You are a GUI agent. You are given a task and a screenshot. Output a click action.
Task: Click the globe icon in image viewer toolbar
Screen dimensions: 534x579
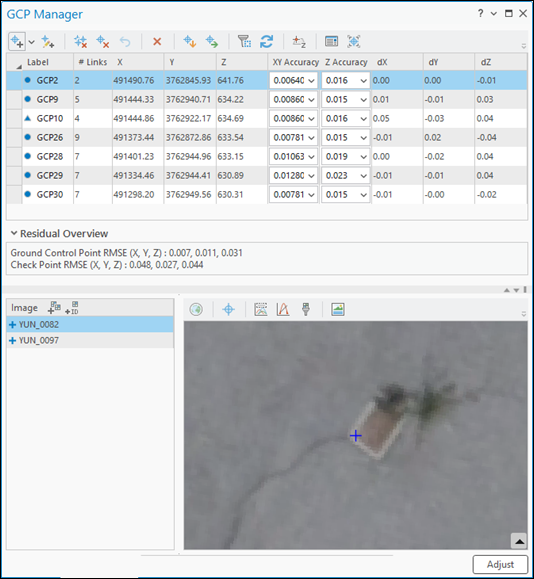[x=196, y=309]
